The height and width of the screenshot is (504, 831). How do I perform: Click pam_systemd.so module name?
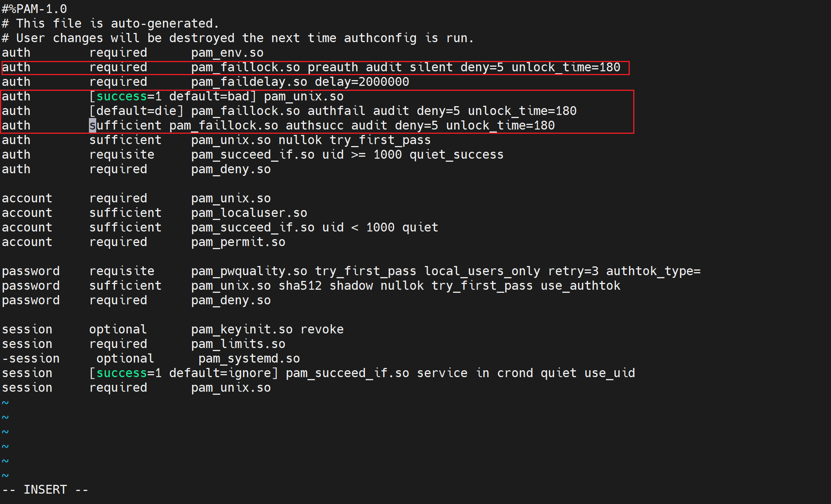click(249, 359)
